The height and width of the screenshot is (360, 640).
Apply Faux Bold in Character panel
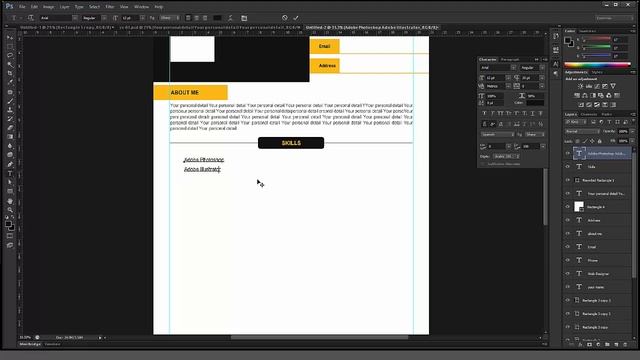click(484, 113)
